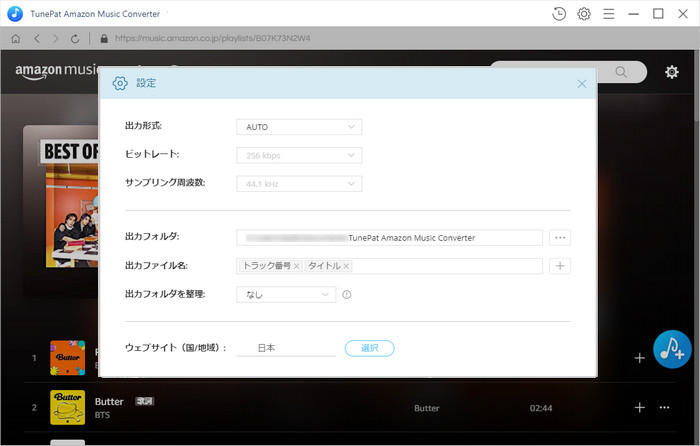Open 出力形式 AUTO dropdown
This screenshot has height=446, width=700.
coord(299,127)
